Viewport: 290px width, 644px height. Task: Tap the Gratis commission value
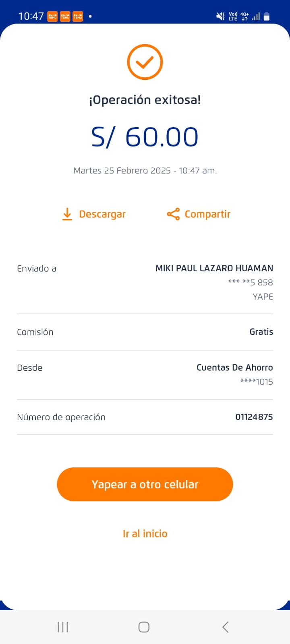pyautogui.click(x=261, y=332)
